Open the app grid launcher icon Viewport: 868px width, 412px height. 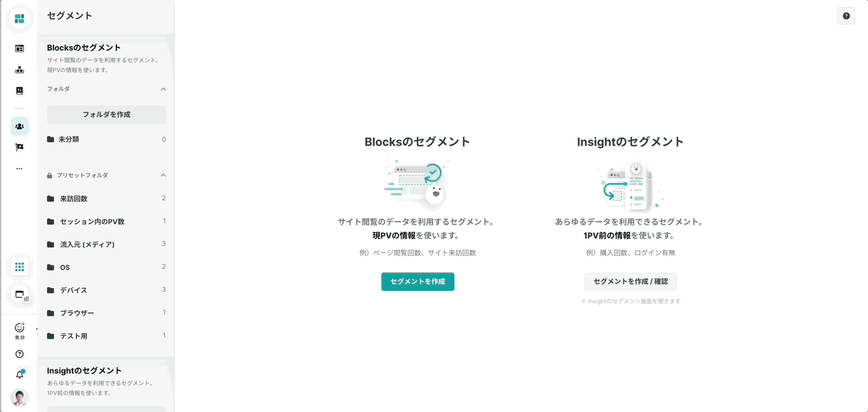[19, 267]
